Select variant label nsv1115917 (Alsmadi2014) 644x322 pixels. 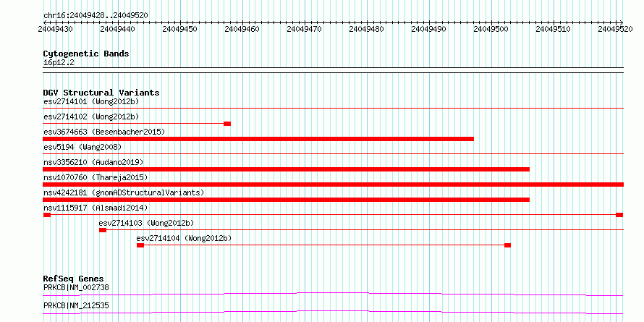[x=96, y=208]
